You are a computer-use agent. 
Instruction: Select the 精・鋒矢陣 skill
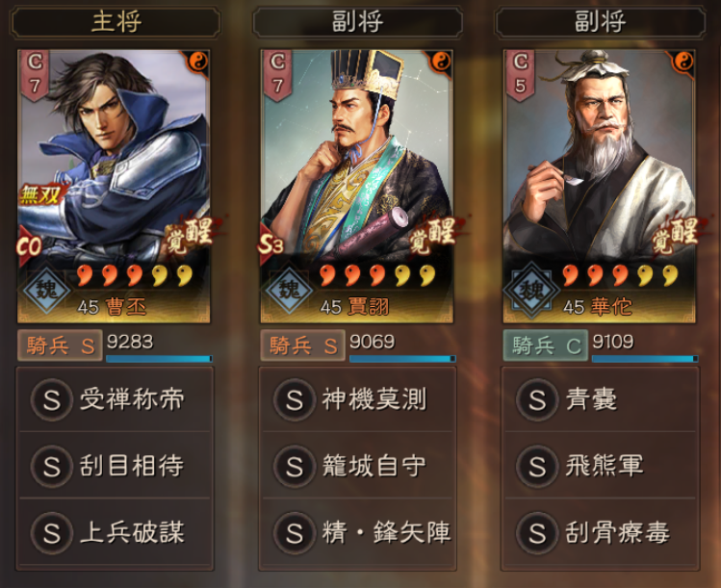[357, 532]
